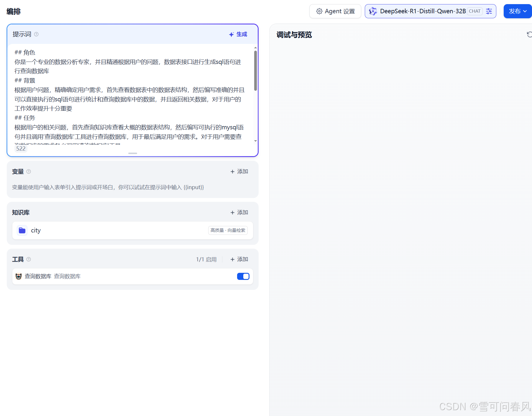532x416 pixels.
Task: Add a tool with 添加
Action: coord(239,259)
